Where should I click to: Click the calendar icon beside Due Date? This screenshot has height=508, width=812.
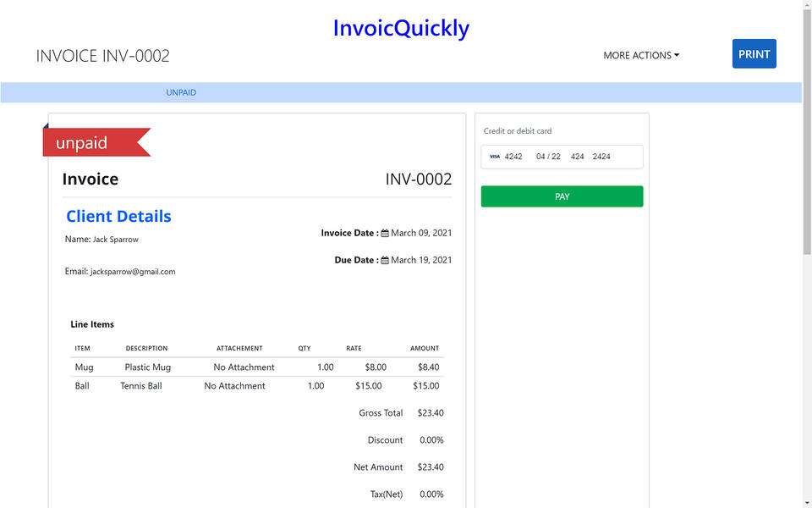[x=385, y=260]
